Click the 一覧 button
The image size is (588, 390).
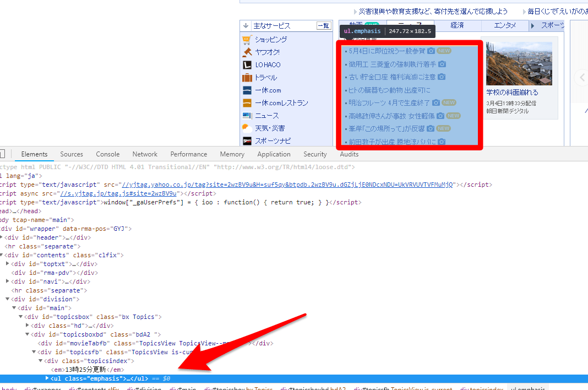pos(324,25)
